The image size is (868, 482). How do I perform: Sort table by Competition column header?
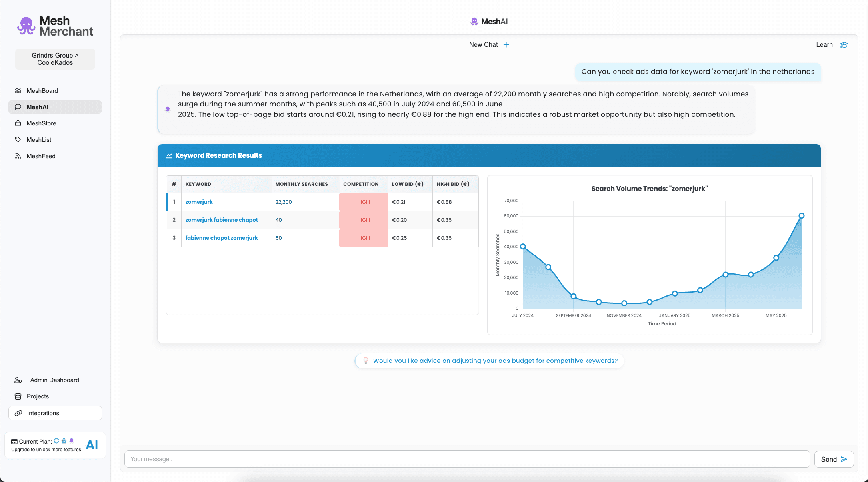coord(361,184)
